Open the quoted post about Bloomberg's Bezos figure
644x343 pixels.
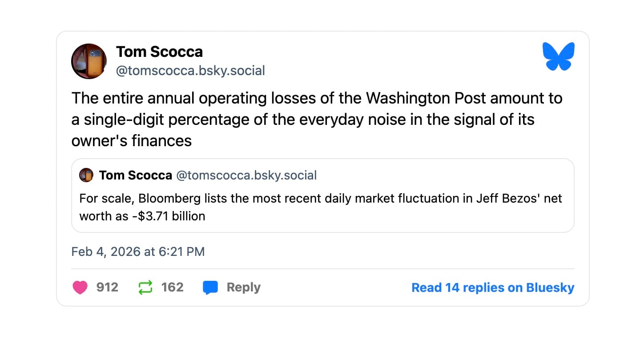(322, 207)
